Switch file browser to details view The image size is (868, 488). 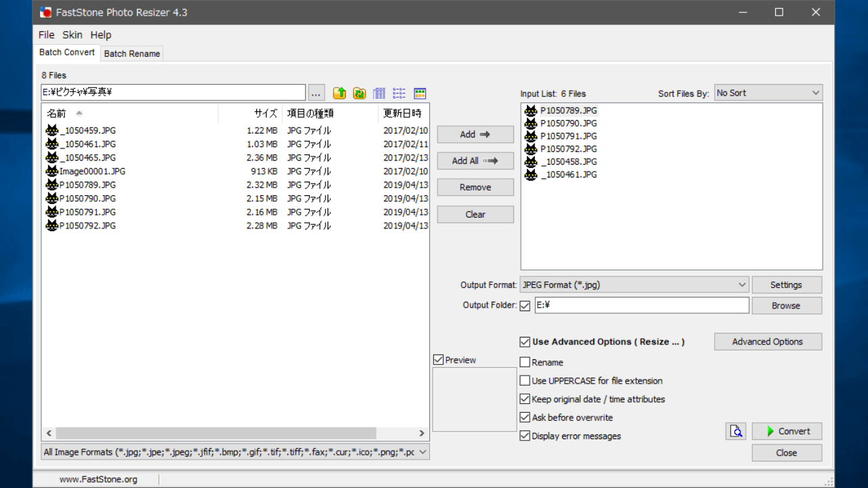(379, 94)
